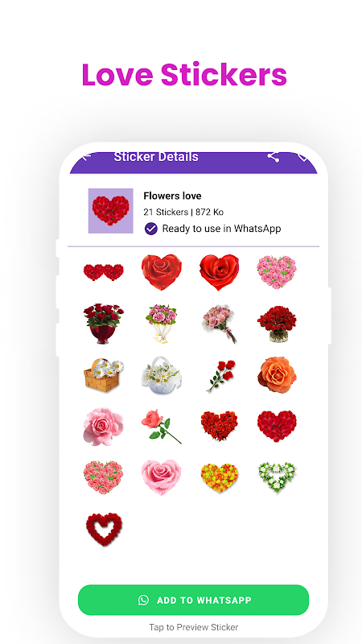Tap the favorite icon at header right
This screenshot has height=644, width=362.
pos(303,156)
